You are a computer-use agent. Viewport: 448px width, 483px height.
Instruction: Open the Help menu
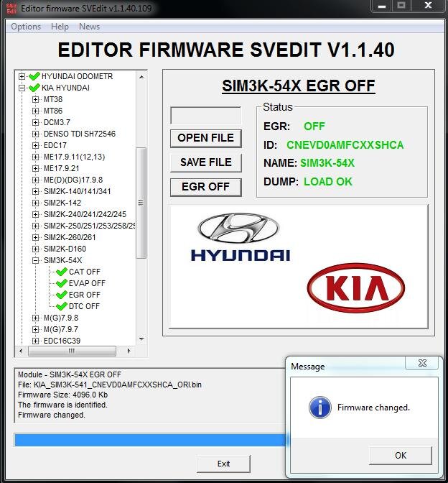60,27
